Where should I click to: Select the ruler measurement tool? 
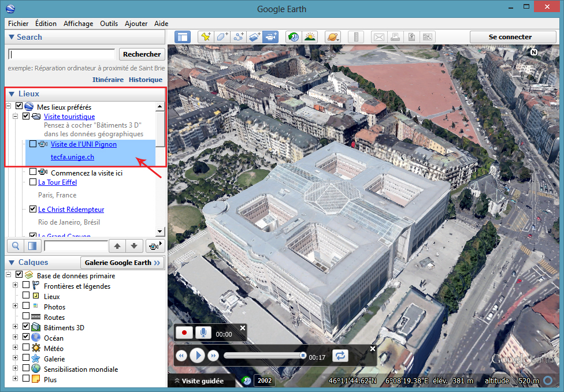pyautogui.click(x=356, y=37)
